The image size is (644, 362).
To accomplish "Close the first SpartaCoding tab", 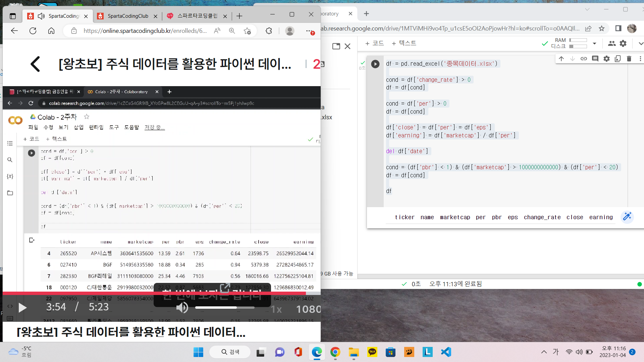I will click(86, 16).
